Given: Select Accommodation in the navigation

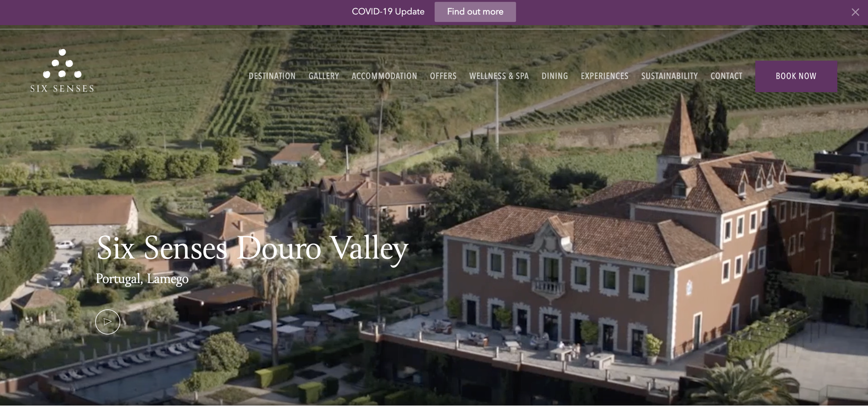Looking at the screenshot, I should (384, 76).
